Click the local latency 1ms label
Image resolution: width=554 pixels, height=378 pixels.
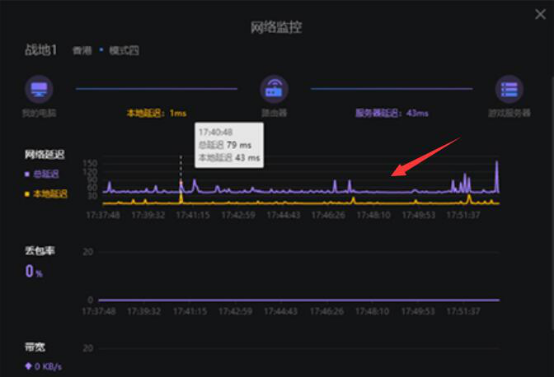click(x=157, y=113)
